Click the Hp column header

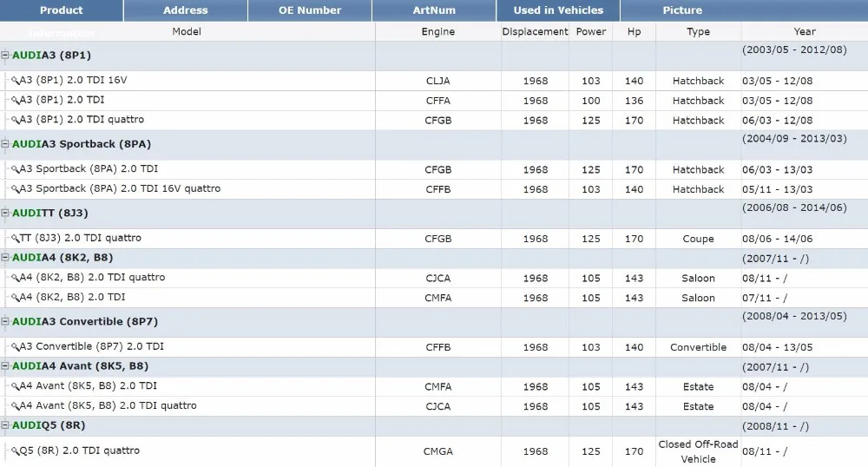[634, 31]
